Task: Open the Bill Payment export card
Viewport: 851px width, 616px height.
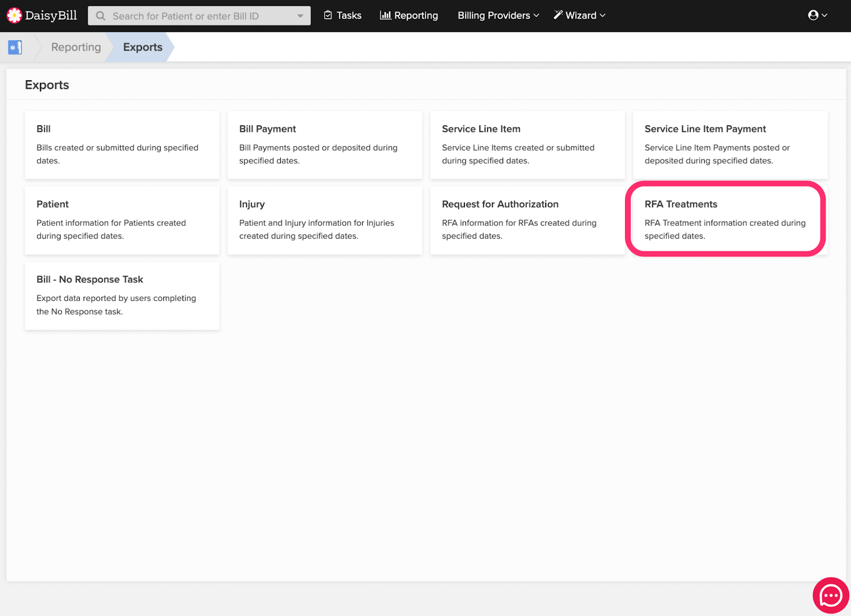Action: [324, 145]
